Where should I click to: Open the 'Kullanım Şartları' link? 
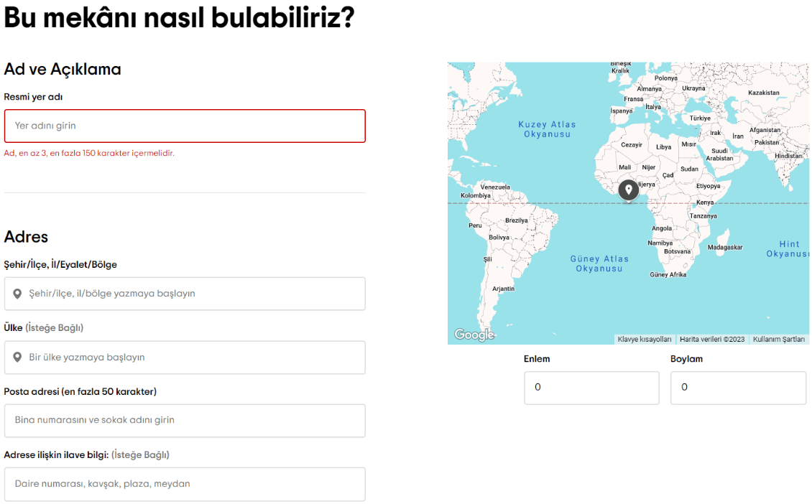[778, 340]
